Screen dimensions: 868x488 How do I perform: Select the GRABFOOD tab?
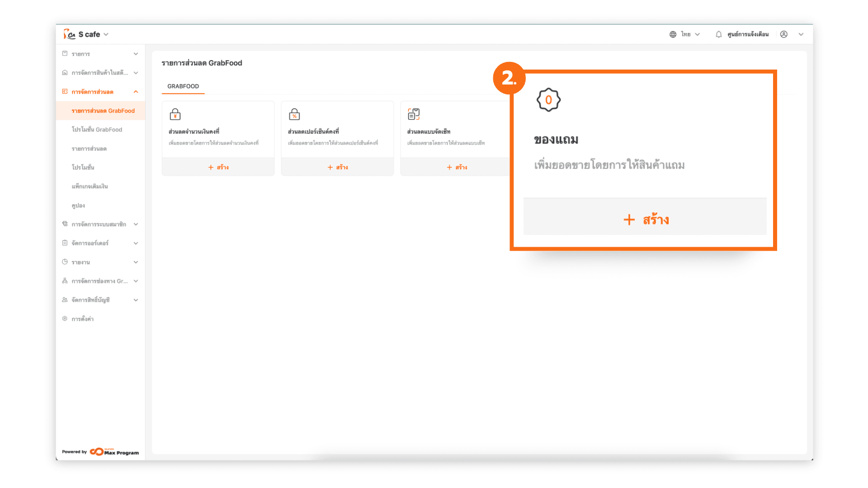click(x=183, y=86)
